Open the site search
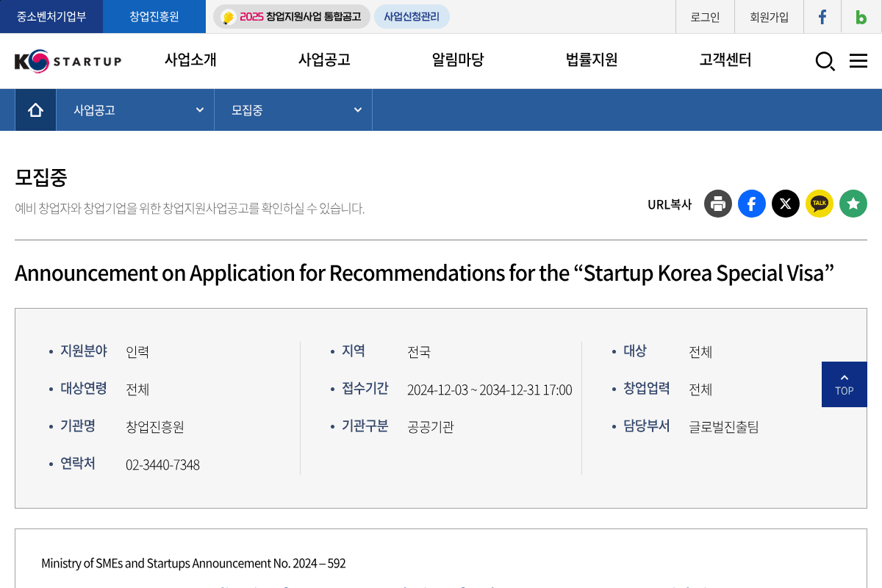This screenshot has width=882, height=588. (825, 62)
